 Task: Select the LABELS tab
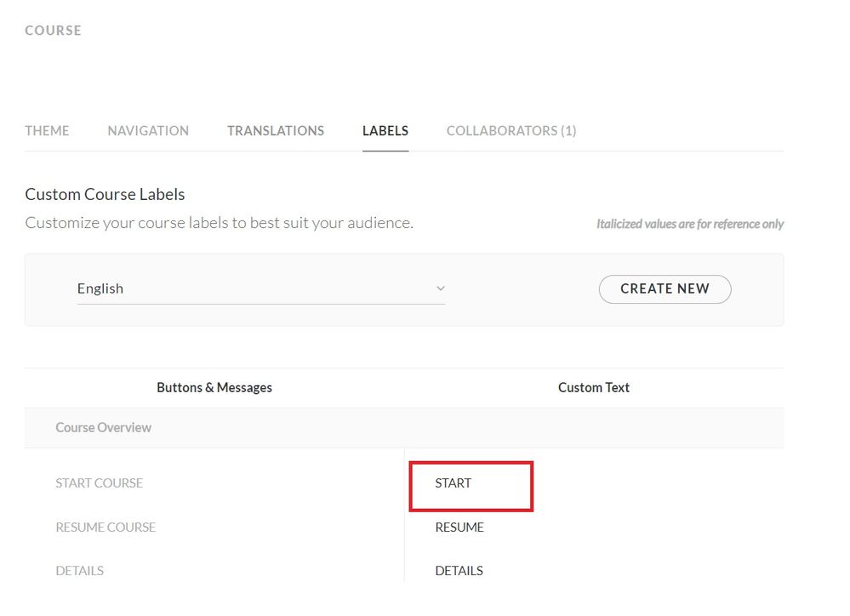point(385,131)
